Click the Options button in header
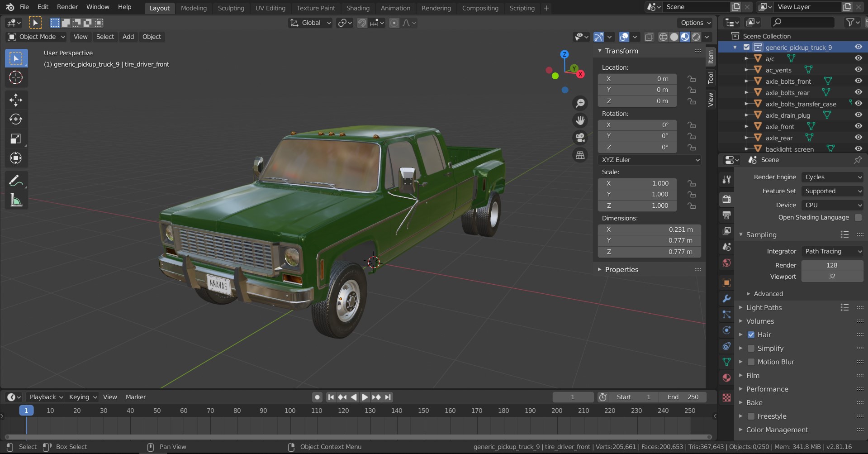 (695, 23)
